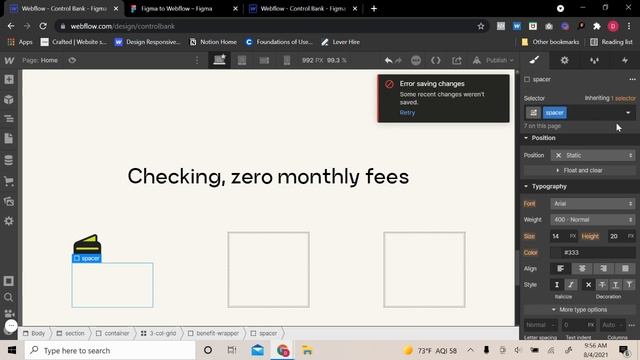
Task: Collapse More type options
Action: 580,310
